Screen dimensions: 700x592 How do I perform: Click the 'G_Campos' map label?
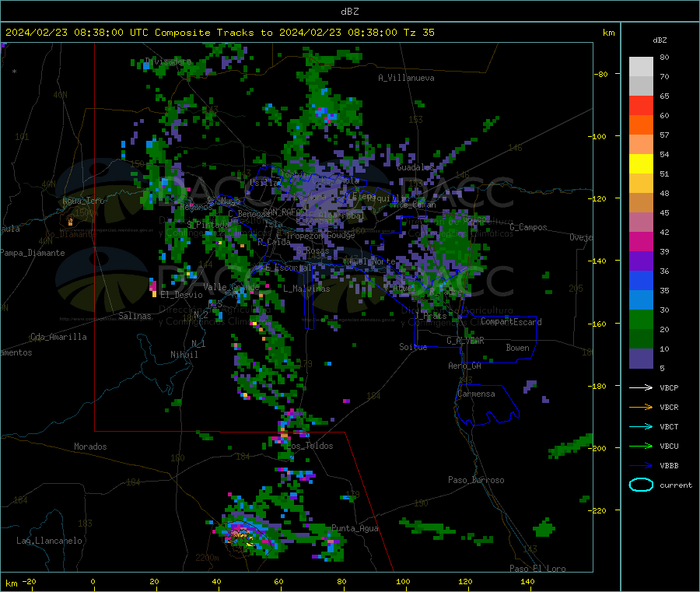pyautogui.click(x=528, y=227)
